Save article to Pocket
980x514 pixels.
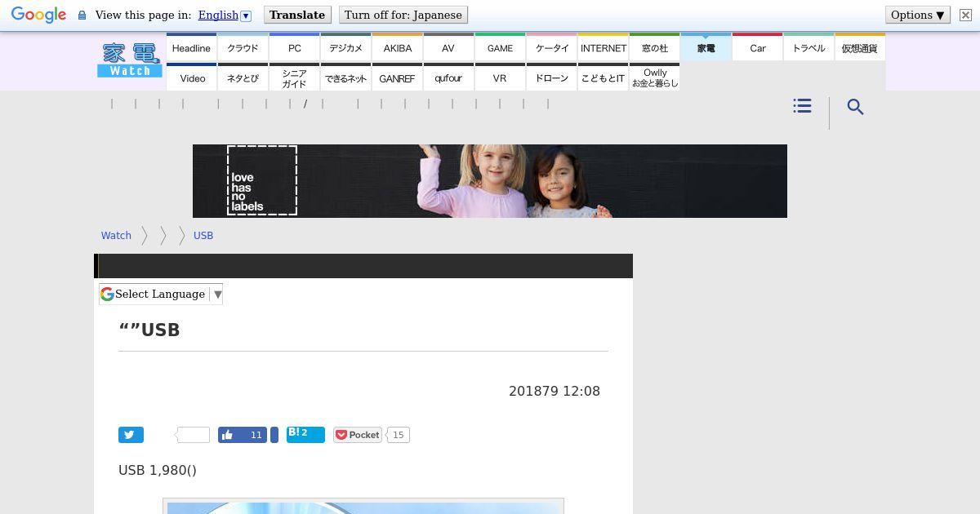358,435
